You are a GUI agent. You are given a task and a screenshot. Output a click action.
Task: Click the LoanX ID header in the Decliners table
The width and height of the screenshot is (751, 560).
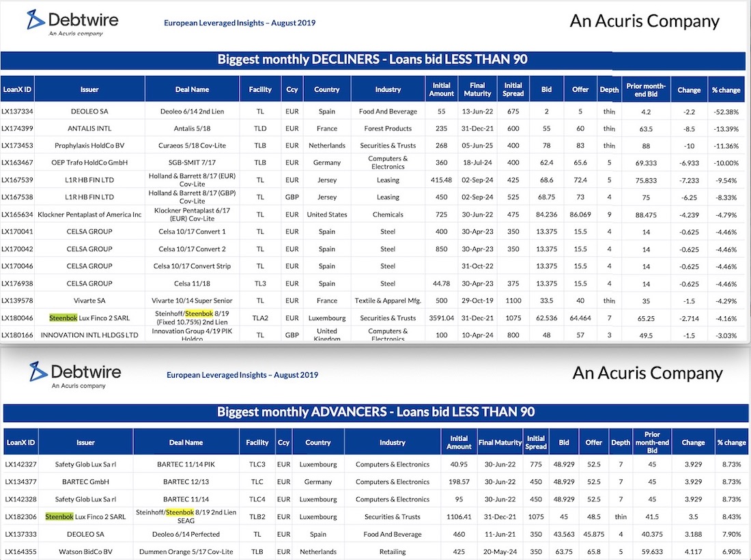pos(17,89)
